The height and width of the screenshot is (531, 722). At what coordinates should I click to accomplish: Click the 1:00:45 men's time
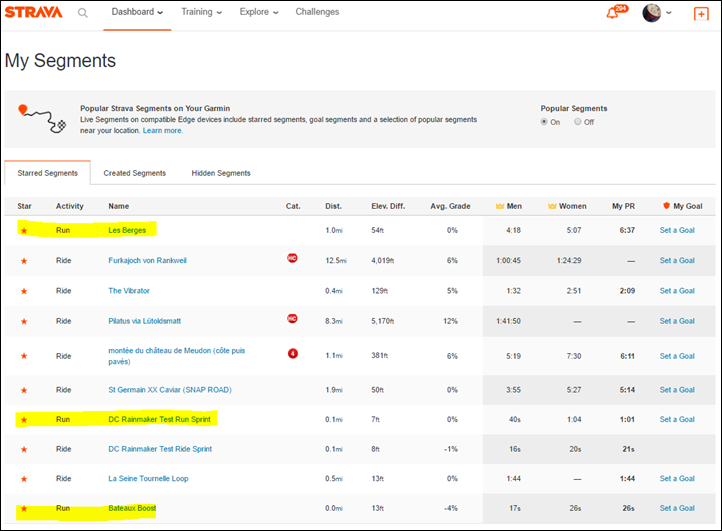[508, 261]
